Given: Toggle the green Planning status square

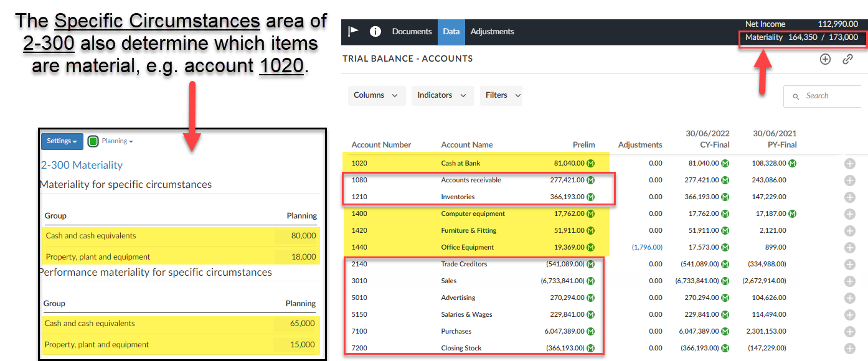Looking at the screenshot, I should click(x=93, y=141).
